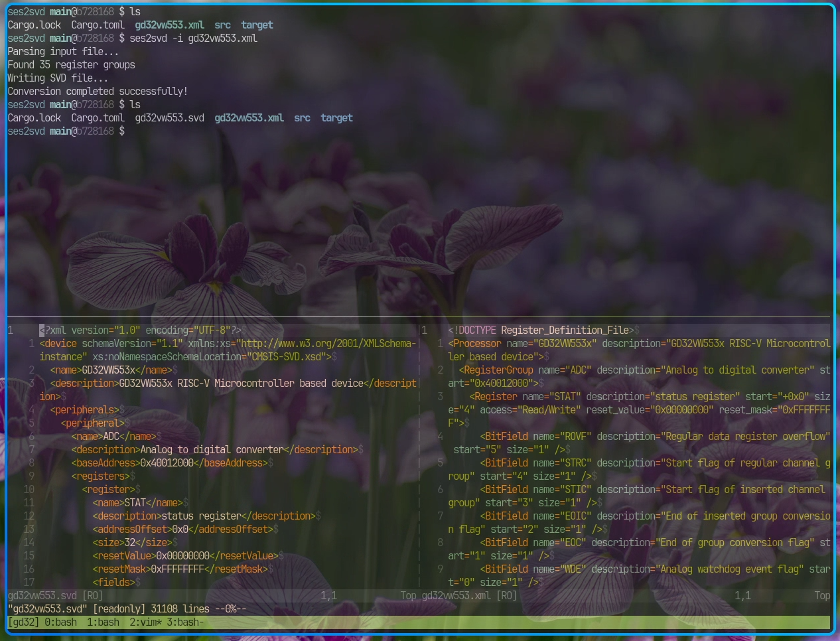840x641 pixels.
Task: Click the gd32vw553.xml [RO] vim status line
Action: (x=468, y=596)
